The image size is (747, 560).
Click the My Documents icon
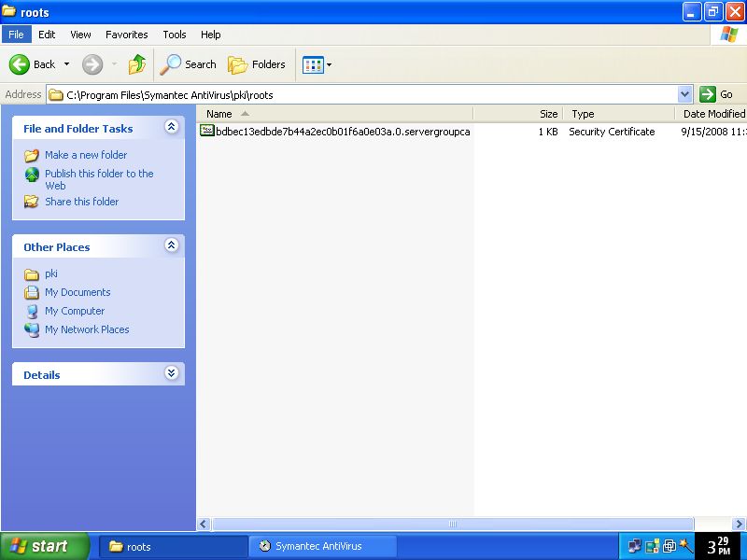pyautogui.click(x=32, y=292)
